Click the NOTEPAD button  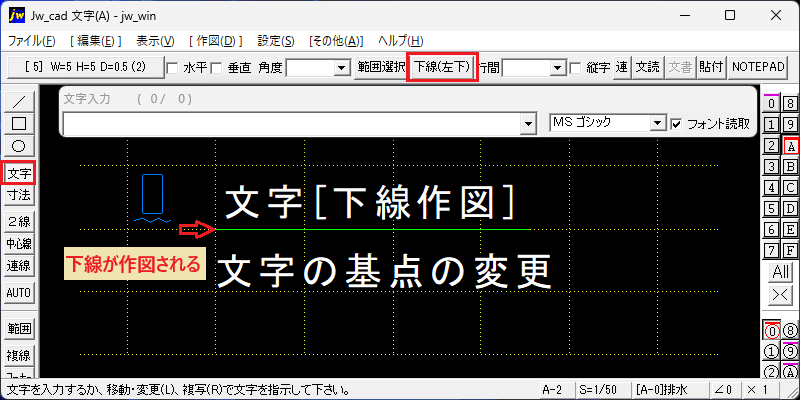[757, 67]
